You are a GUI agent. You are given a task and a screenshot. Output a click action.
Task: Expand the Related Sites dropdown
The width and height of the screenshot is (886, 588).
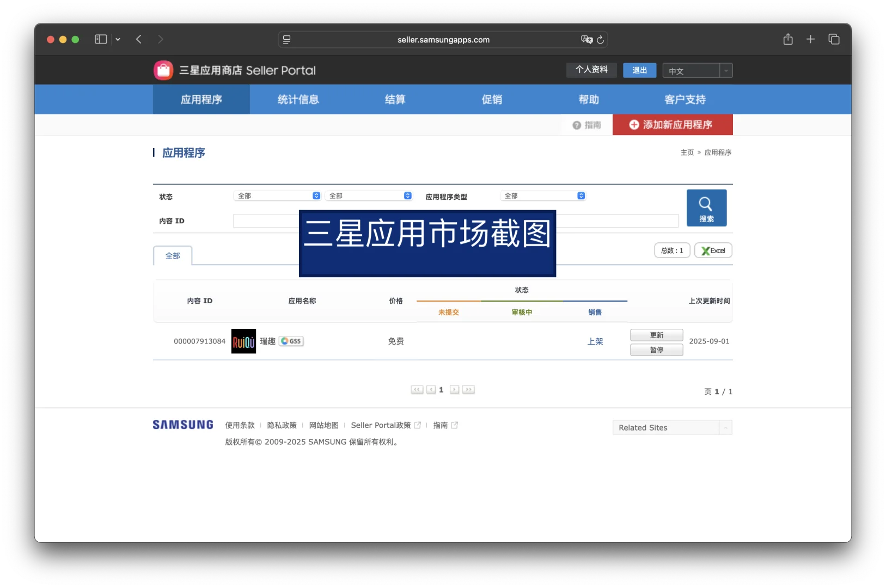click(x=672, y=427)
